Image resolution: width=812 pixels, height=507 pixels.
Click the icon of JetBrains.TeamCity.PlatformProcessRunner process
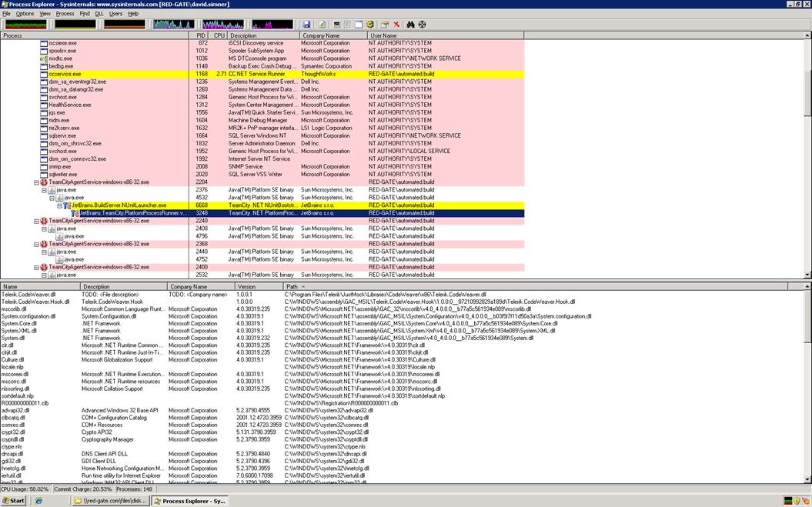75,213
